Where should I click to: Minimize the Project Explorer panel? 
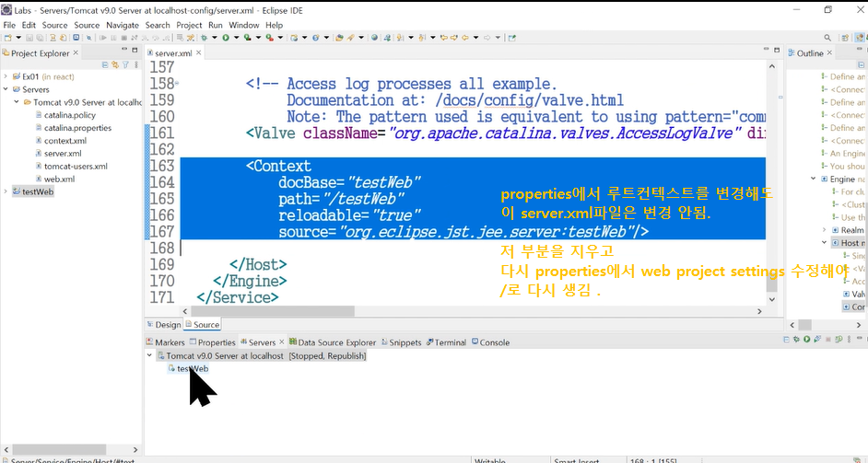click(124, 49)
